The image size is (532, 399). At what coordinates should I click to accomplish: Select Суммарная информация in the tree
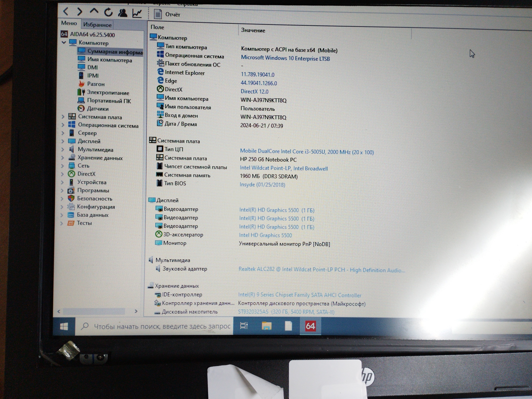coord(110,52)
